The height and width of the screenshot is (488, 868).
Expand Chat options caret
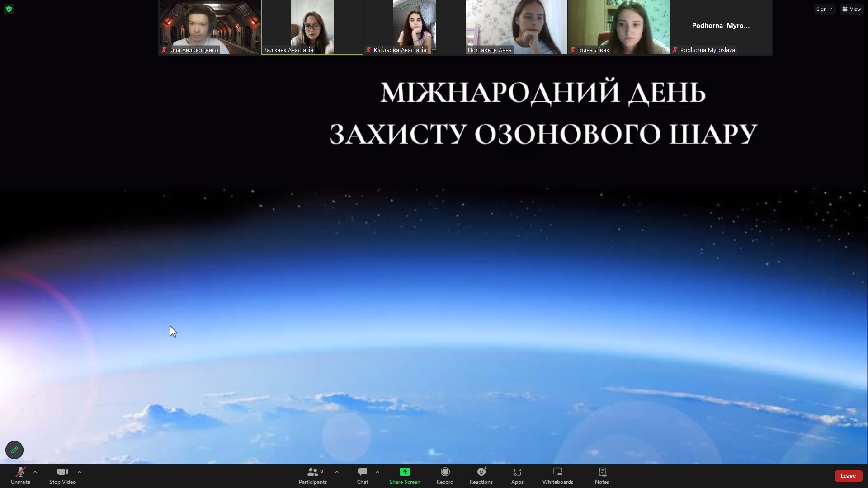tap(377, 472)
